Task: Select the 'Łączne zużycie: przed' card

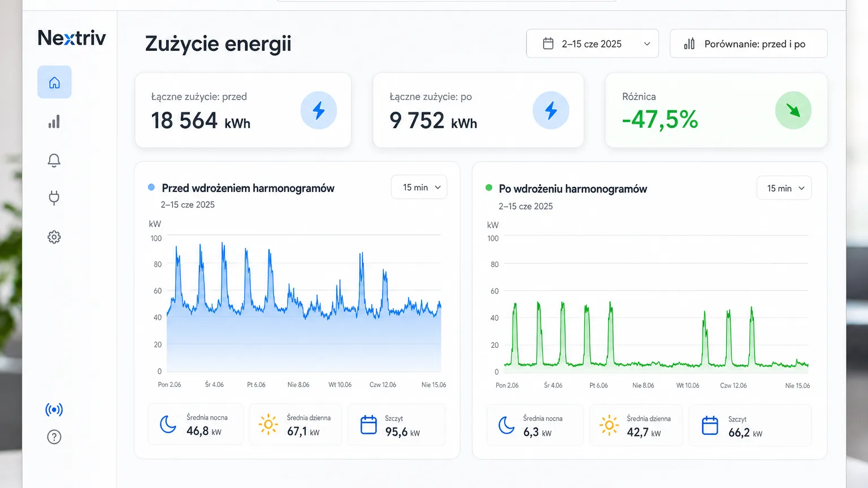Action: 243,110
